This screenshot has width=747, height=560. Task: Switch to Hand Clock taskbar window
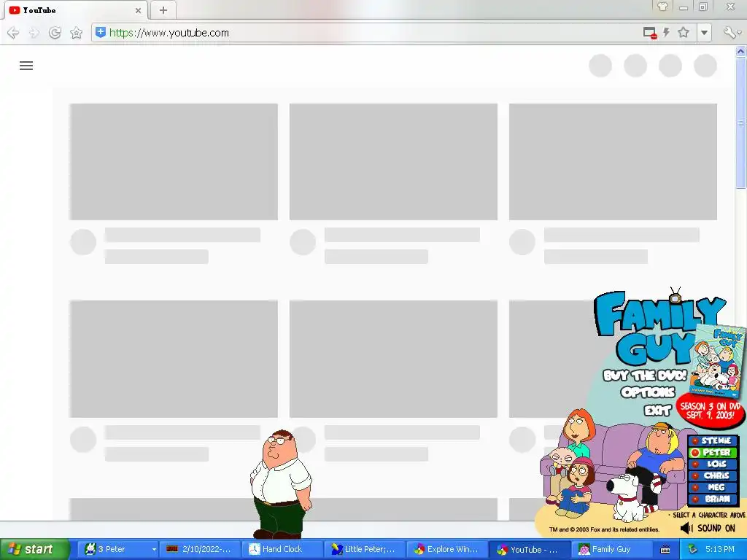coord(282,550)
